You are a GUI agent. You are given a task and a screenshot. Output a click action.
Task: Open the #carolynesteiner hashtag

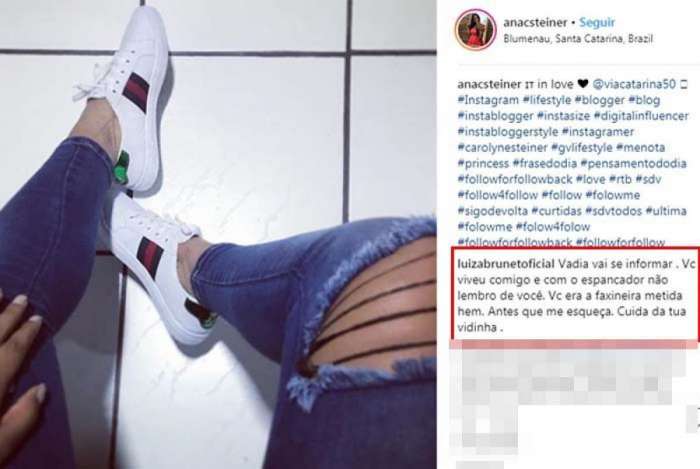[503, 148]
